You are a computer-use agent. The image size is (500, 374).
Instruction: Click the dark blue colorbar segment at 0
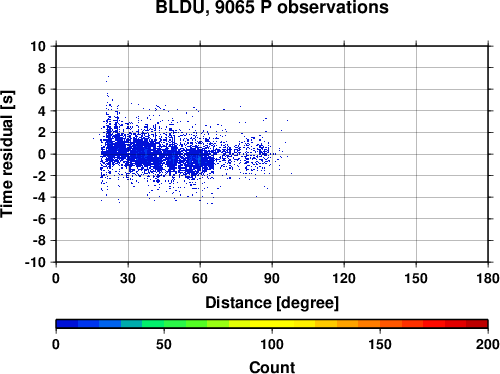coord(67,324)
